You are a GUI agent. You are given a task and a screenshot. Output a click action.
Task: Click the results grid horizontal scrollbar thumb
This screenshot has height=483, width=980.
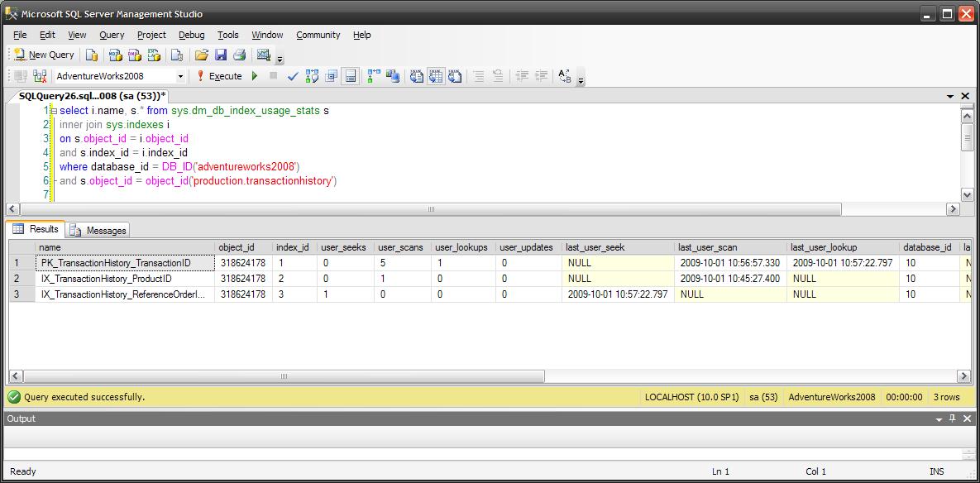tap(284, 376)
